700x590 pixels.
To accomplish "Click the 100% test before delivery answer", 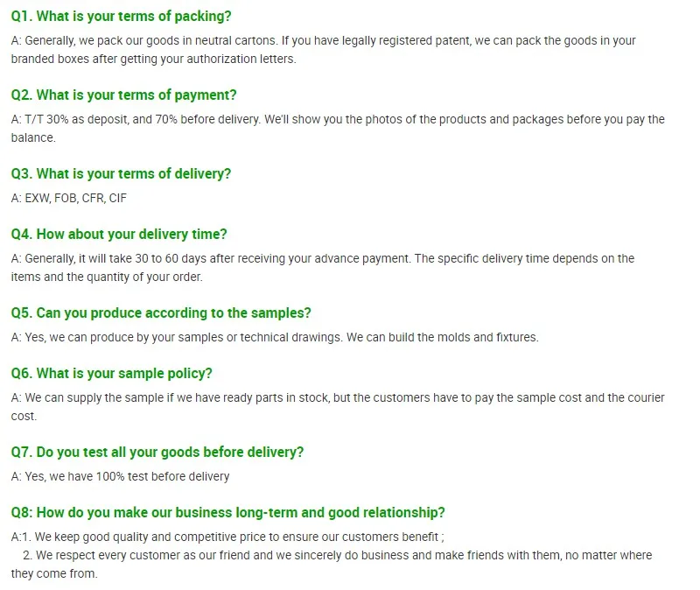I will coord(121,476).
